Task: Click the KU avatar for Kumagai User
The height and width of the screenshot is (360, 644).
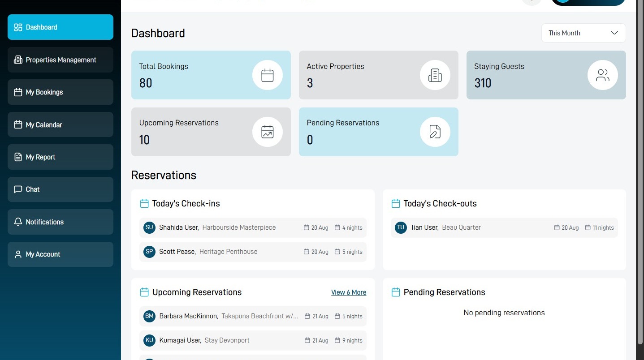Action: tap(150, 340)
